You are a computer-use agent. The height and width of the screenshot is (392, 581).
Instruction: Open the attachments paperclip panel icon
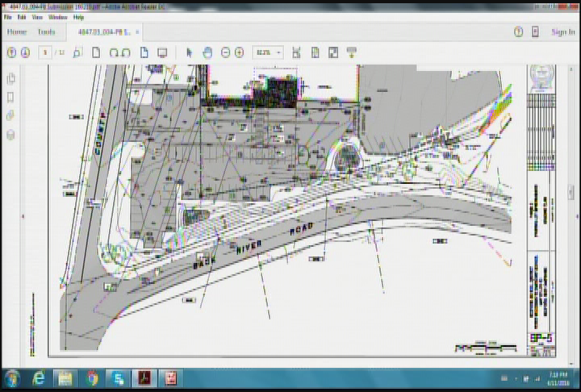[10, 115]
